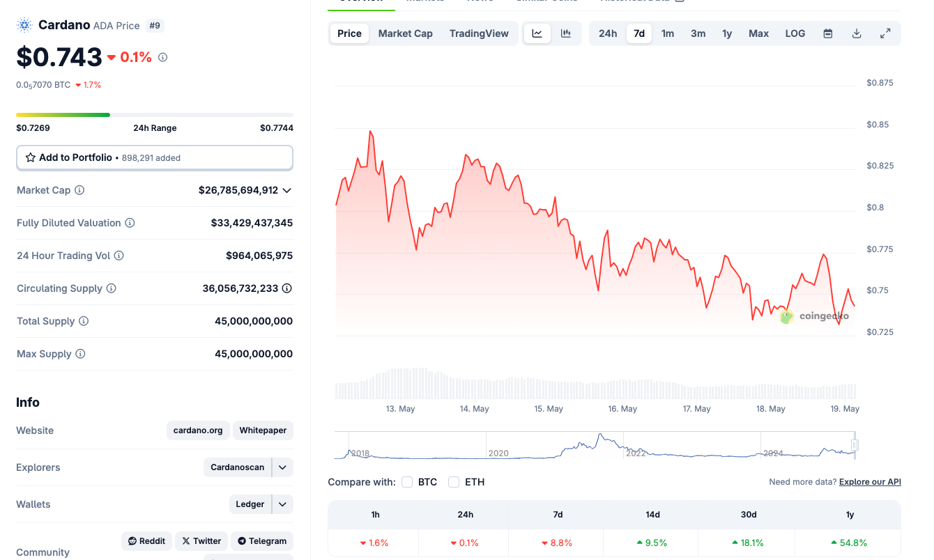Screen dimensions: 934x560
Task: Click the Circulating Supply info icon
Action: coord(111,288)
